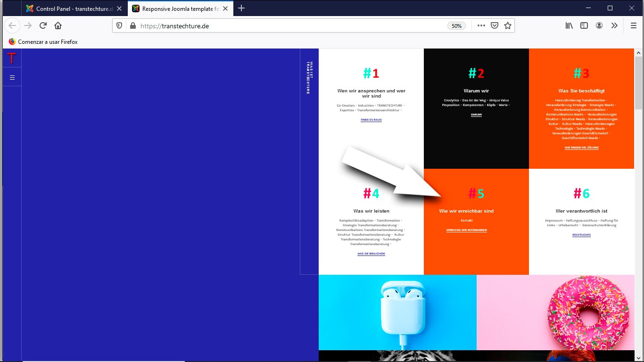Viewport: 644px width, 362px height.
Task: Select heading Wen wir ansprechen und wer wir sind
Action: coord(372,93)
